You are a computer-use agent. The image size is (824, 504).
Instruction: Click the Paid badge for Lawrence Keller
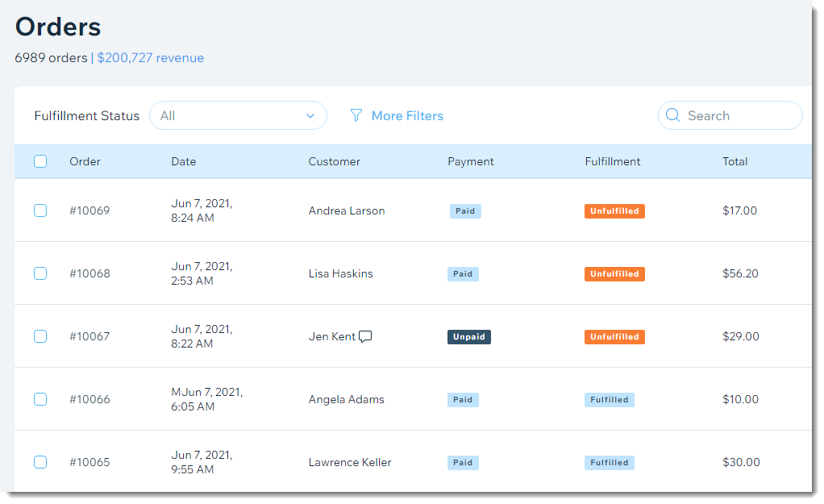coord(463,463)
